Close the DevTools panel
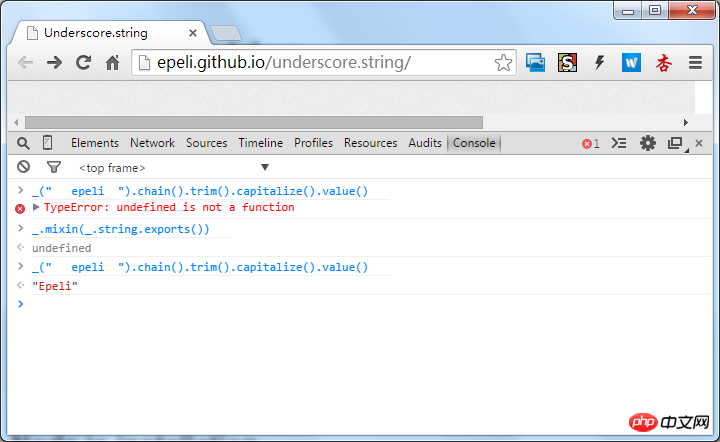The height and width of the screenshot is (442, 720). click(x=699, y=143)
